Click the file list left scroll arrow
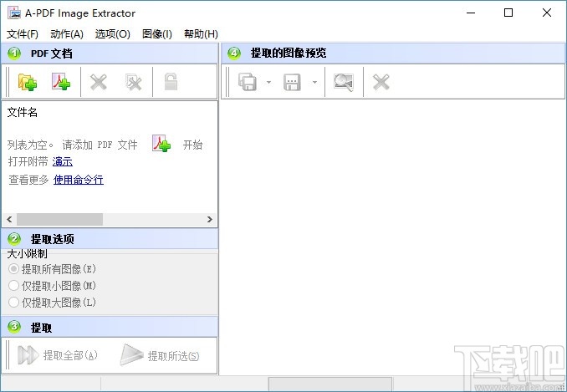Viewport: 567px width, 392px height. tap(9, 219)
